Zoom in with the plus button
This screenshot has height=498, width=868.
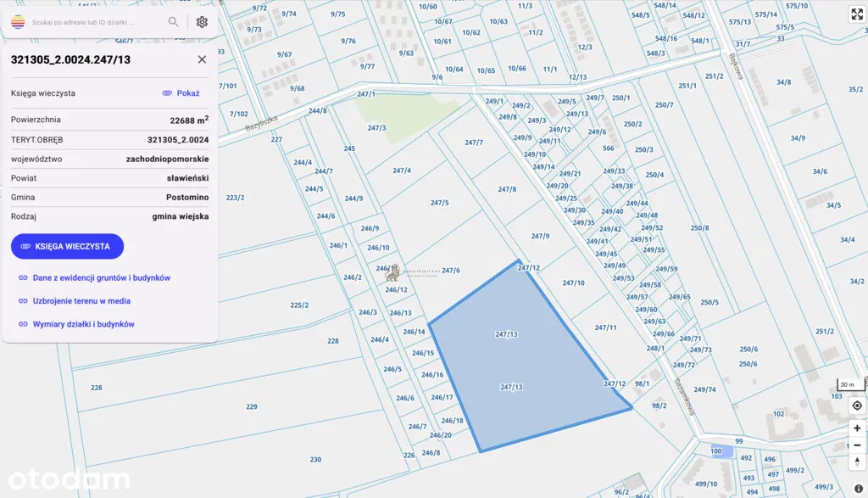click(857, 428)
